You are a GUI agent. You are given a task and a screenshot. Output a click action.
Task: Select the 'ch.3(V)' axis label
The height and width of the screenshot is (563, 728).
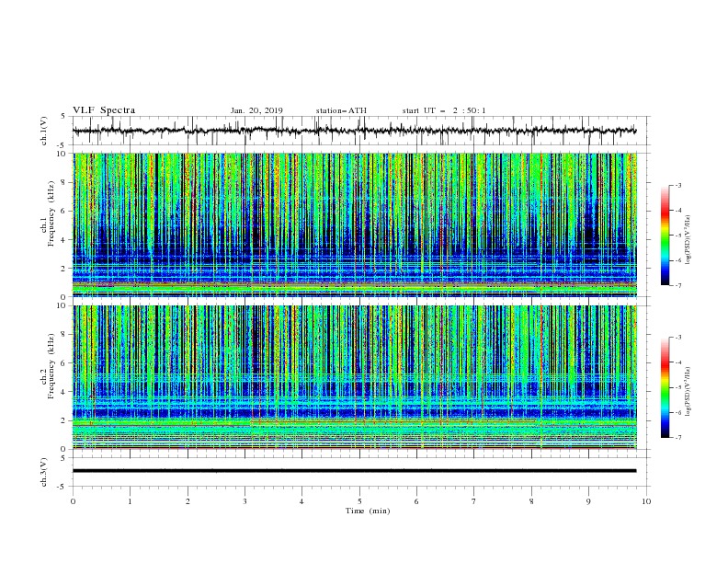coord(44,472)
